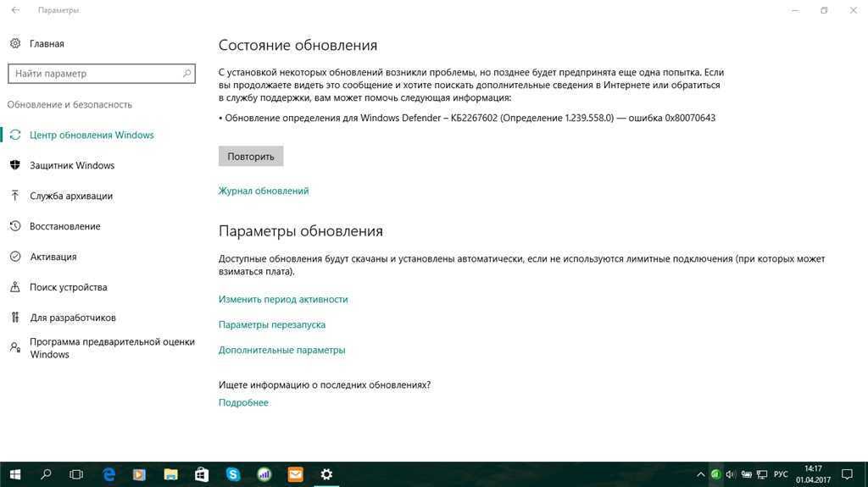Click the green circular tray icon
The image size is (868, 487).
tap(715, 474)
